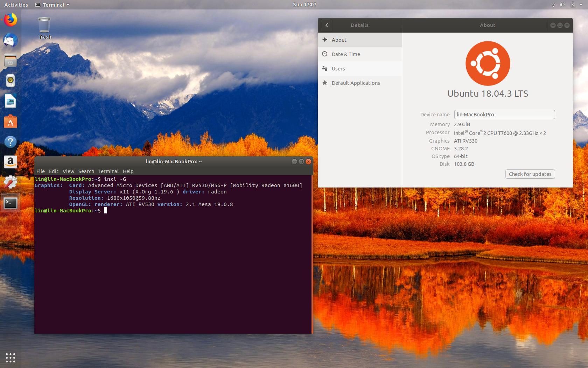Click the graphics value 'ATI RV530'
Screen dimensions: 588x368
coord(465,141)
